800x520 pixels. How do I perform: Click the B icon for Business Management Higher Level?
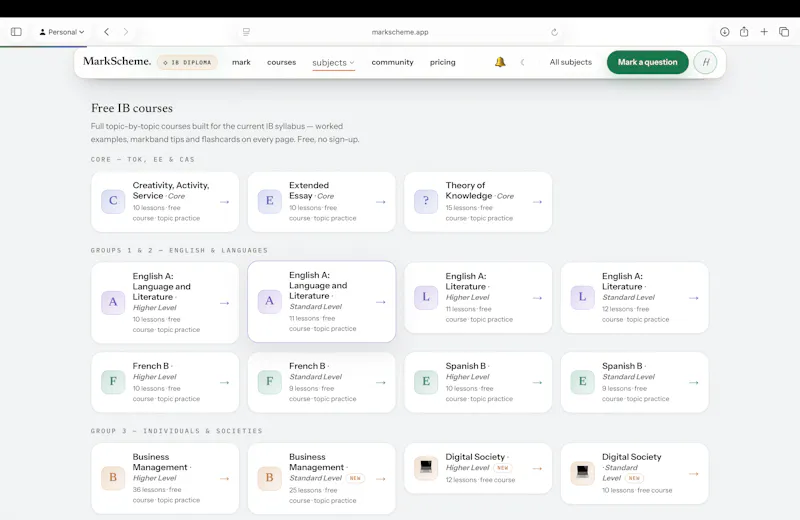[x=113, y=478]
